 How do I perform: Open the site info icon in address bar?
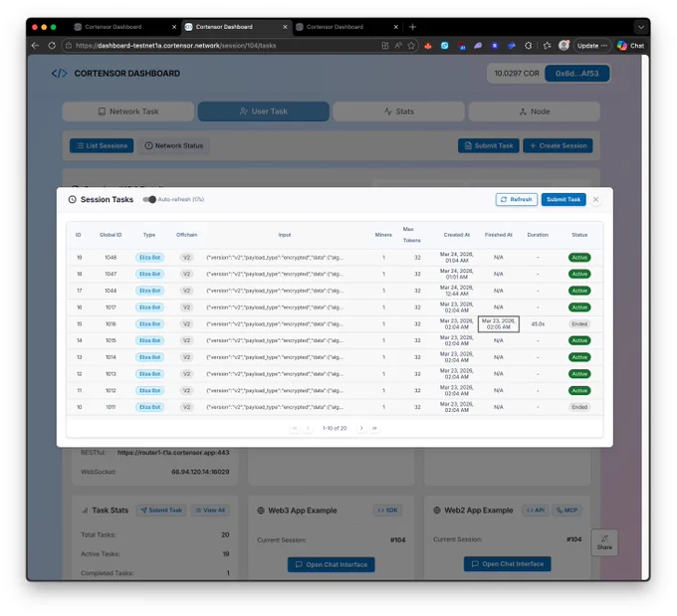coord(69,46)
